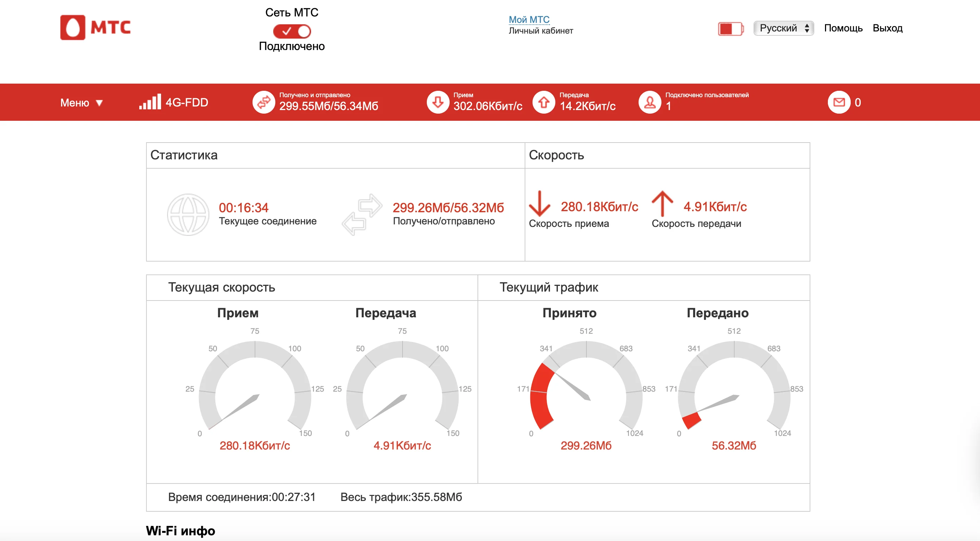Image resolution: width=980 pixels, height=541 pixels.
Task: Open the Русский language dropdown
Action: click(783, 28)
